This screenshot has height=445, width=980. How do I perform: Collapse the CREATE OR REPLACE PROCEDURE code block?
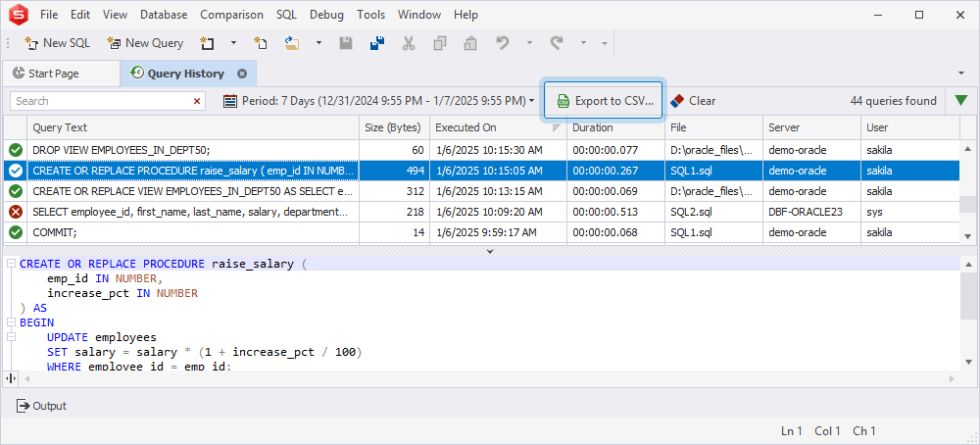11,264
